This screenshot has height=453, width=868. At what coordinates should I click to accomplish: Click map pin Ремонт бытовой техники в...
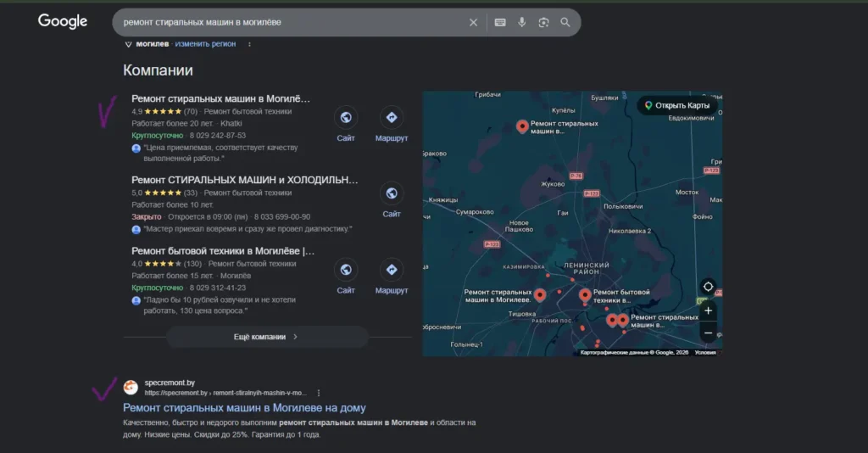coord(585,295)
